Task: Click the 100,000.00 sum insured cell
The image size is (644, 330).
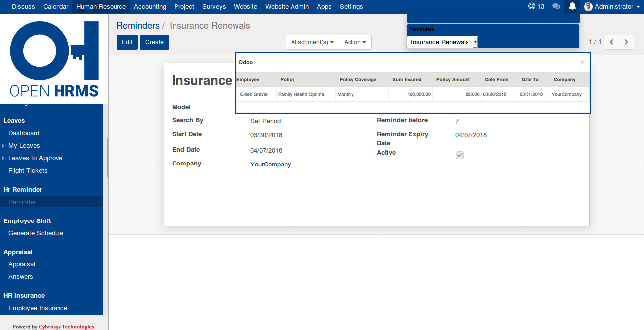Action: coord(410,94)
